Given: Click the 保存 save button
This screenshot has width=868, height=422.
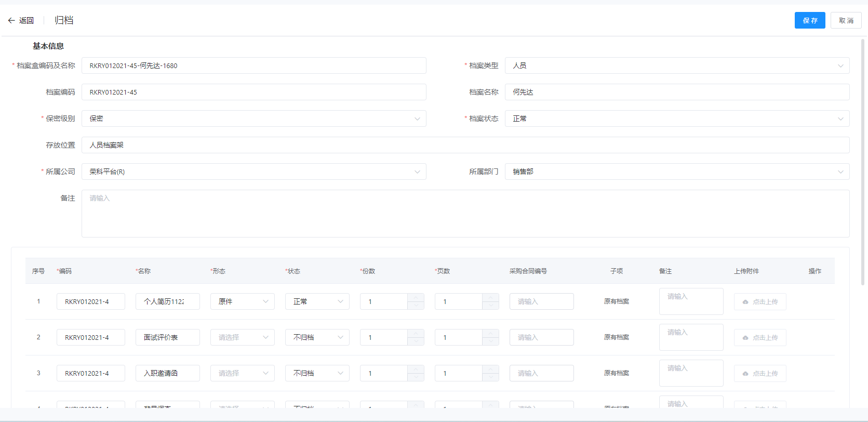Looking at the screenshot, I should [809, 20].
